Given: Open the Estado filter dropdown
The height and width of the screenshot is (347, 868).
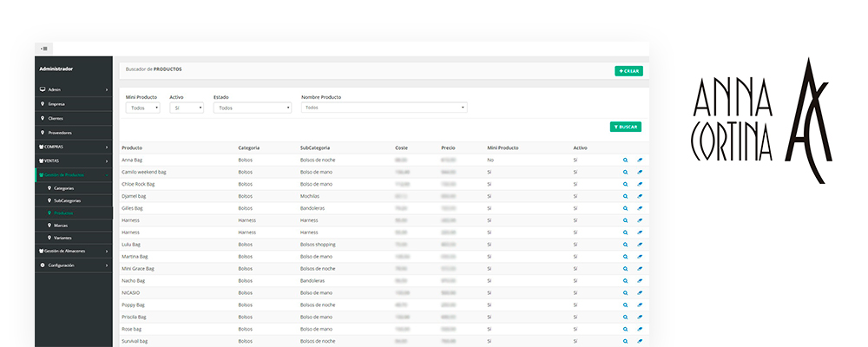Looking at the screenshot, I should (252, 108).
